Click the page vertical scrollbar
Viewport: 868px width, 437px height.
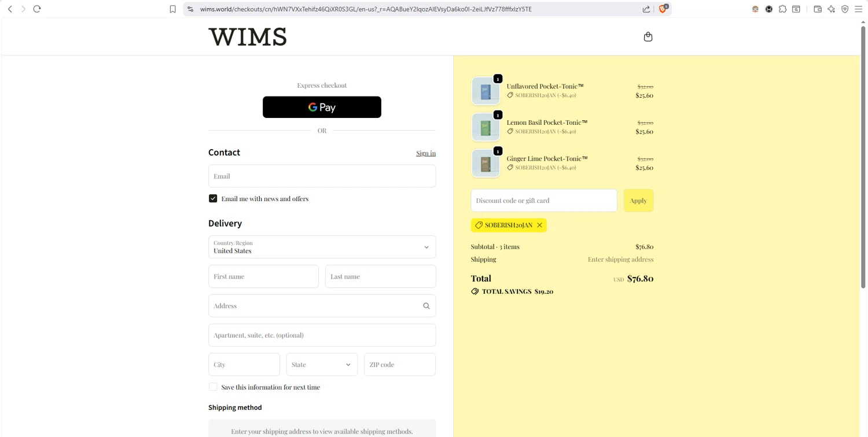pyautogui.click(x=864, y=156)
